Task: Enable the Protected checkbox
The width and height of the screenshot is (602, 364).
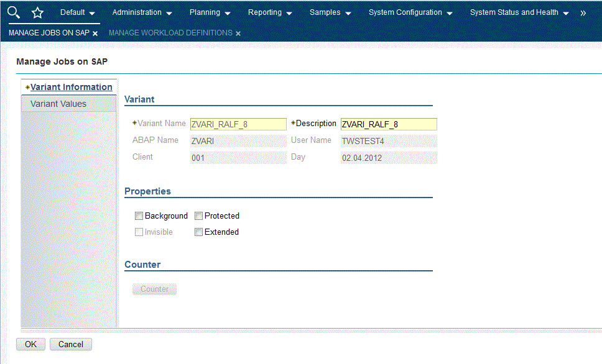Action: (x=198, y=216)
